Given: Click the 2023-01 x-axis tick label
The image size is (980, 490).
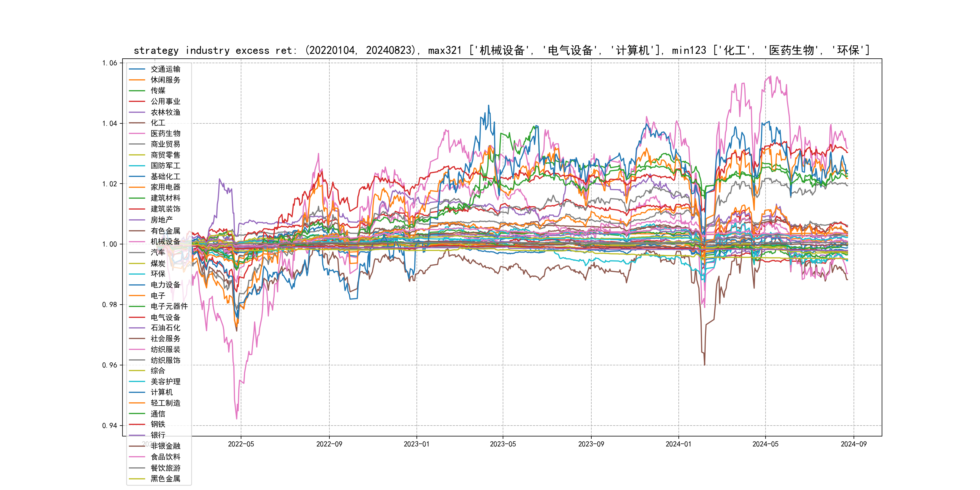Looking at the screenshot, I should pyautogui.click(x=416, y=444).
